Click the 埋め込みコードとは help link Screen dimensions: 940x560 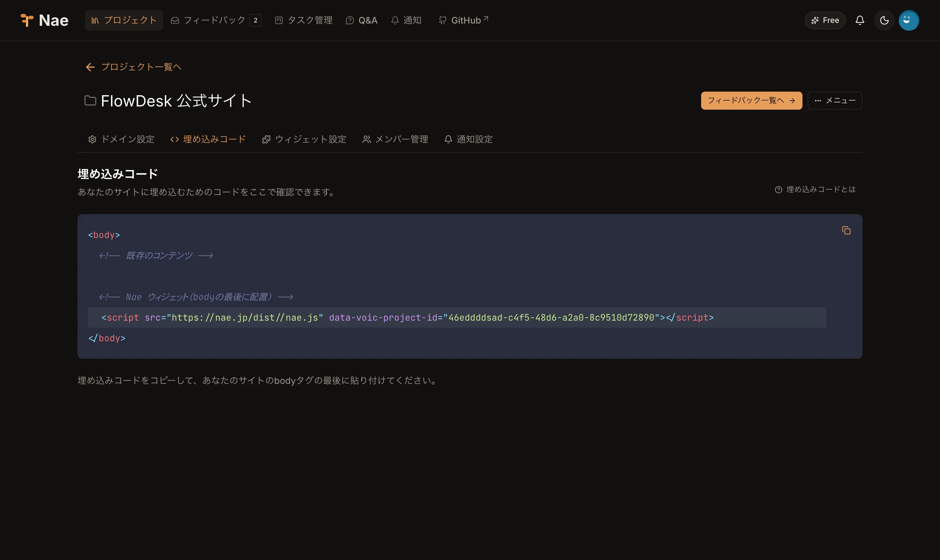(815, 189)
